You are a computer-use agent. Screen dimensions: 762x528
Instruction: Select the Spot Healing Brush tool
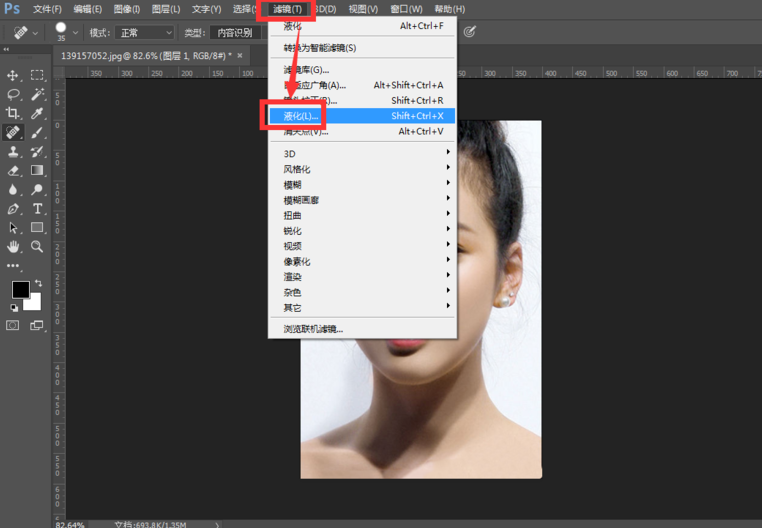tap(13, 132)
